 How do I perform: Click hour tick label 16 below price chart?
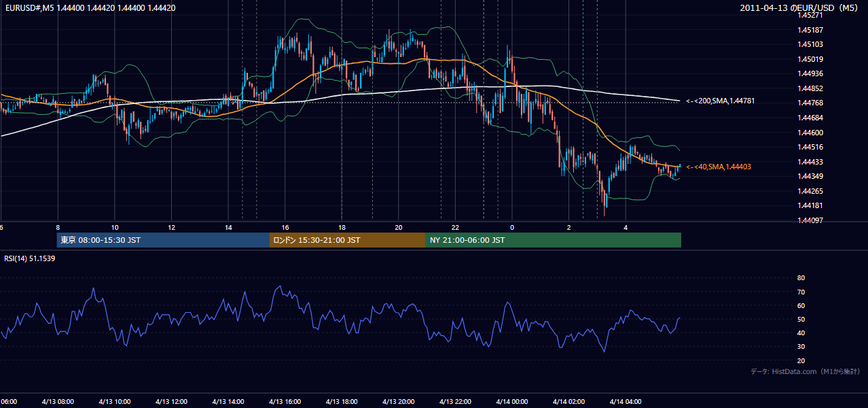point(285,227)
